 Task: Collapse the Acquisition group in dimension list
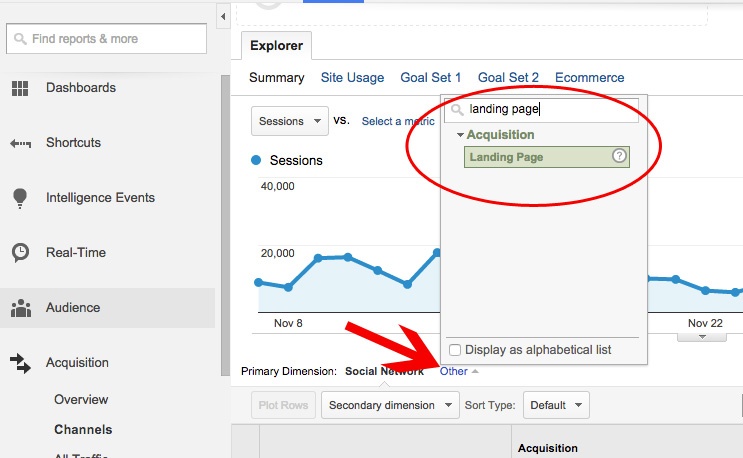point(460,135)
